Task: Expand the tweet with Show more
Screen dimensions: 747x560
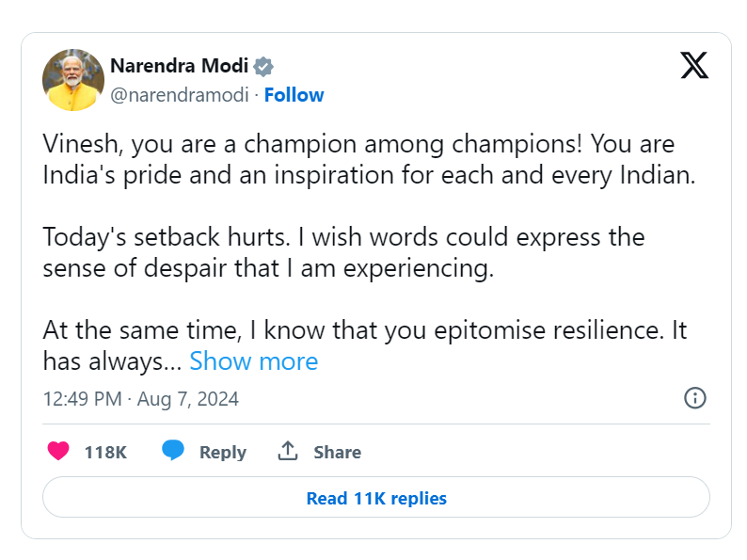Action: pos(254,361)
